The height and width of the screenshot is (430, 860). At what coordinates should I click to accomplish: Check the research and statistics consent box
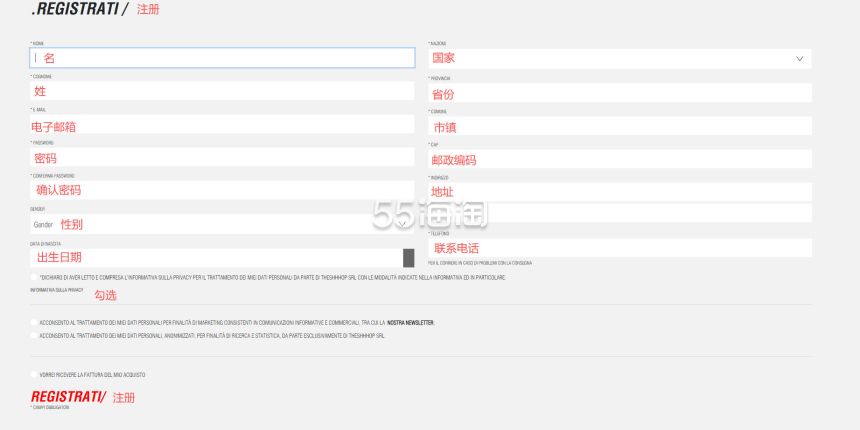(x=34, y=336)
